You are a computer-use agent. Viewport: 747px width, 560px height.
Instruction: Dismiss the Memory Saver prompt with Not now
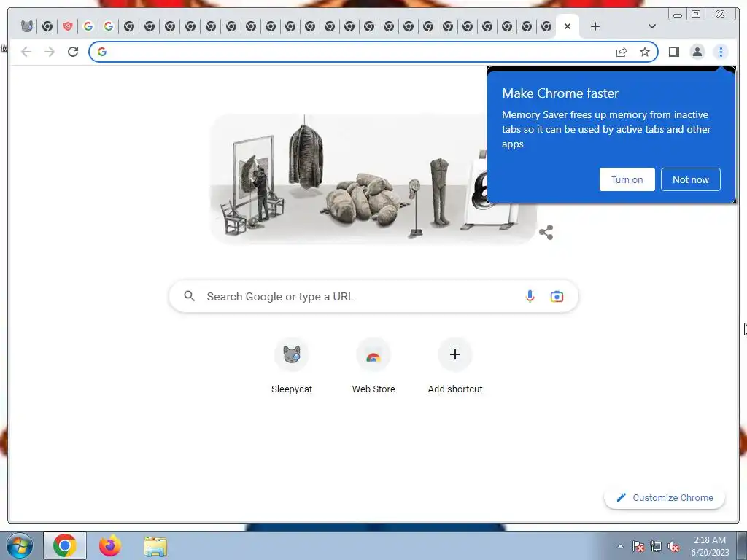pos(690,179)
